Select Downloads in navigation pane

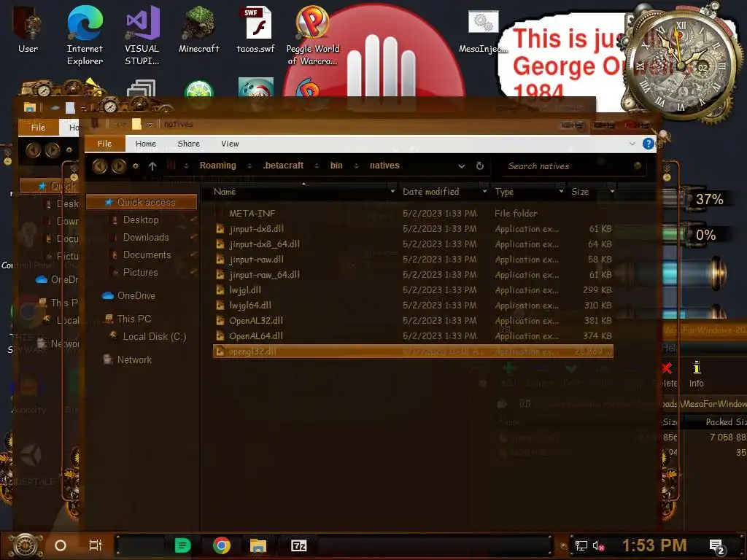[x=146, y=237]
